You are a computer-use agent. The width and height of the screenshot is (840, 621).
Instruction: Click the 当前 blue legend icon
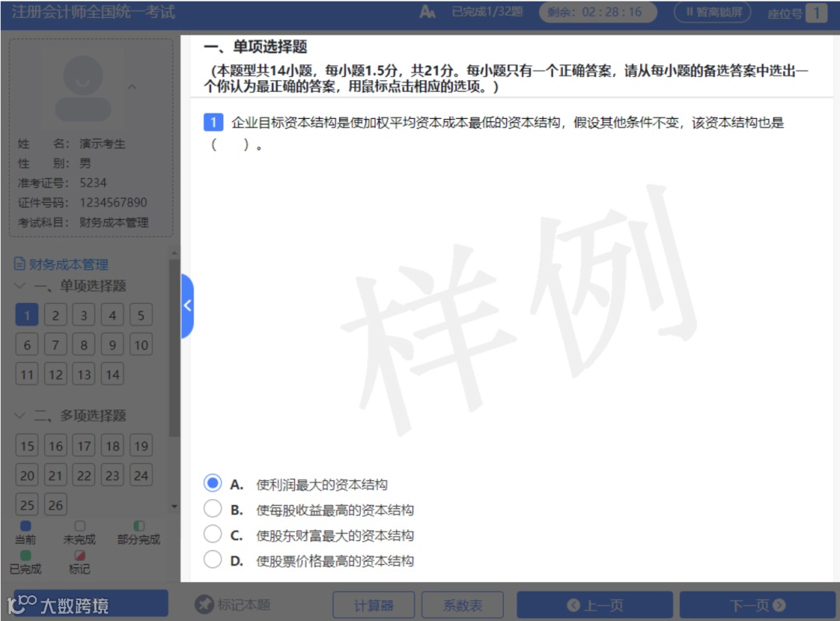(25, 525)
